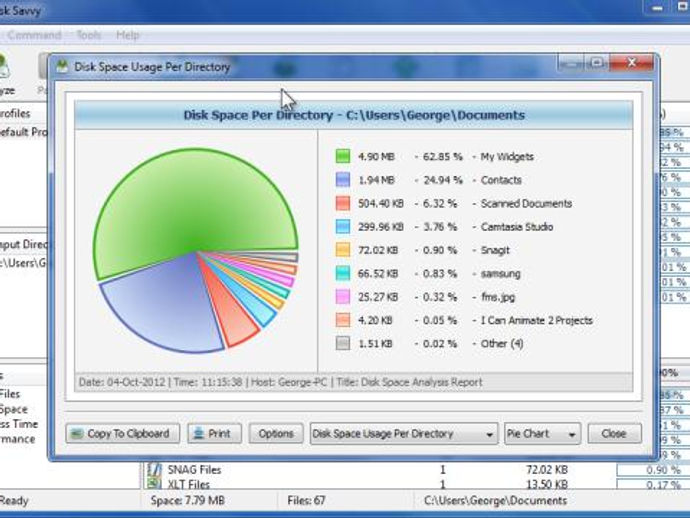Image resolution: width=690 pixels, height=518 pixels.
Task: Click the red Scanned Documents legend swatch
Action: (x=343, y=203)
